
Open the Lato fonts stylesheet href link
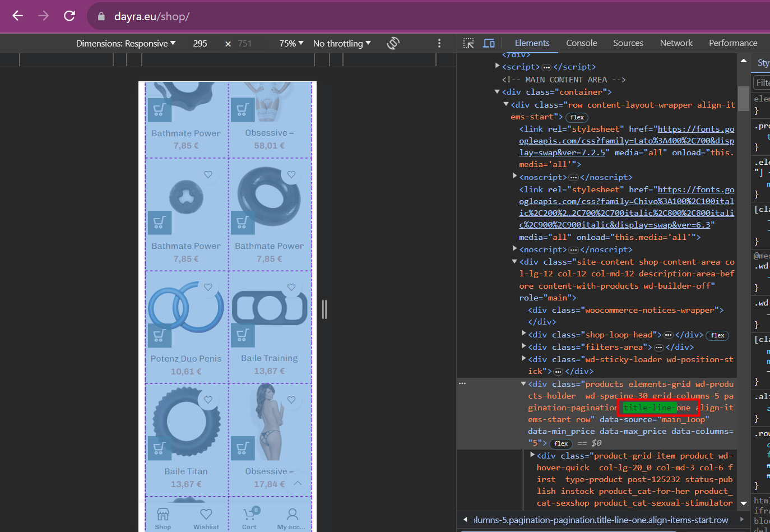627,141
